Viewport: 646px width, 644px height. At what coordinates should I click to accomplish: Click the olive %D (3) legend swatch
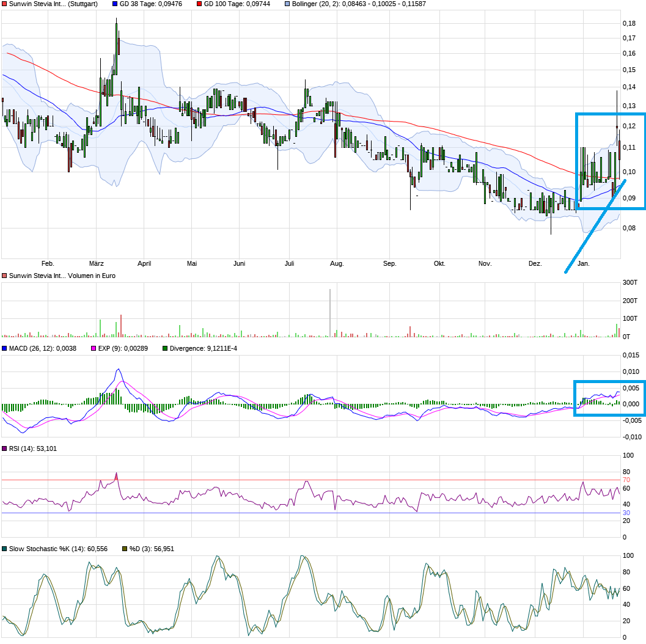point(125,549)
